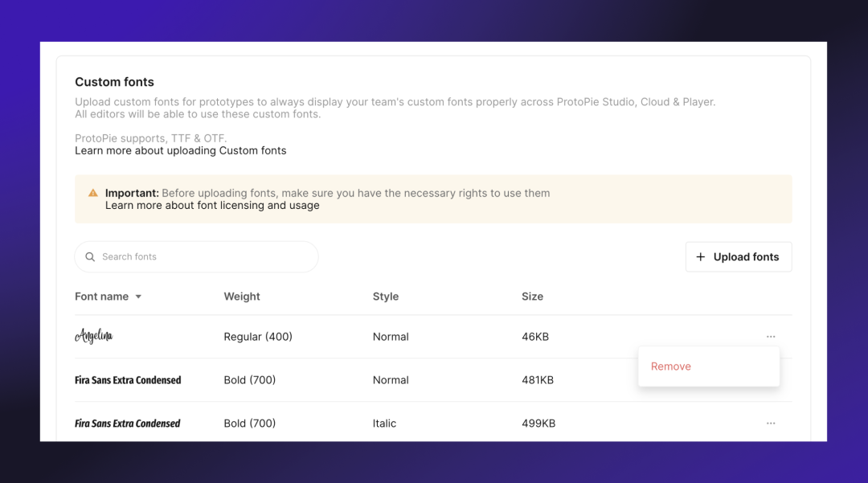Click the Angelina script font preview
The height and width of the screenshot is (483, 868).
[94, 337]
